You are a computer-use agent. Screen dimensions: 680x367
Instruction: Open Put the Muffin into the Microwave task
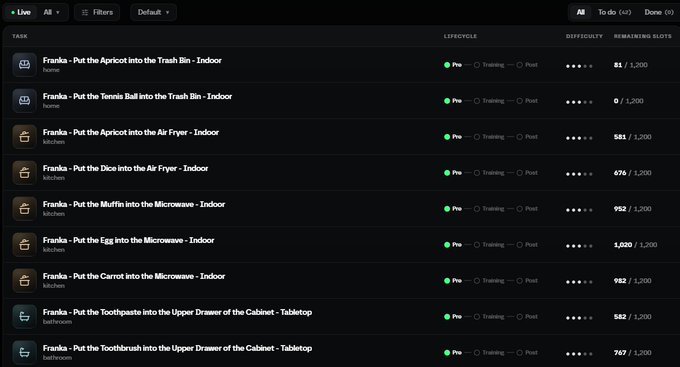134,204
